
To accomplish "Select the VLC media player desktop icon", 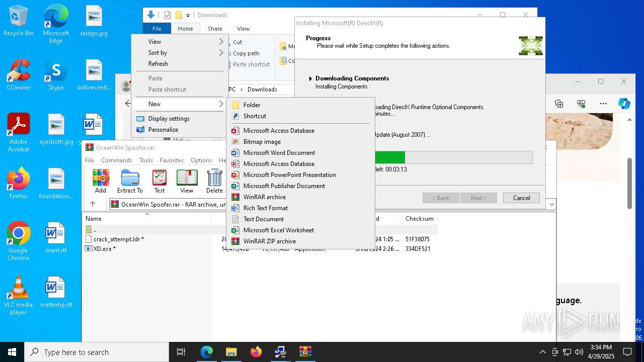I will pos(19,296).
